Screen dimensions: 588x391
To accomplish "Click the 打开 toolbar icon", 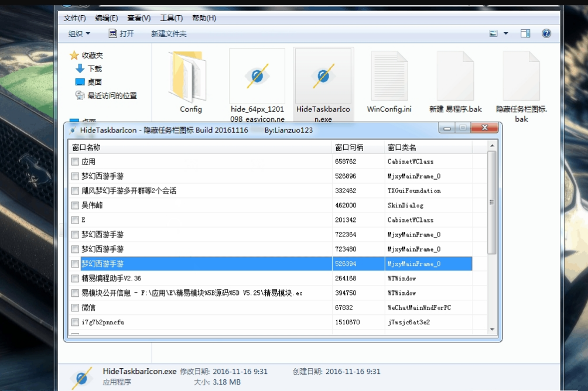I will point(112,33).
